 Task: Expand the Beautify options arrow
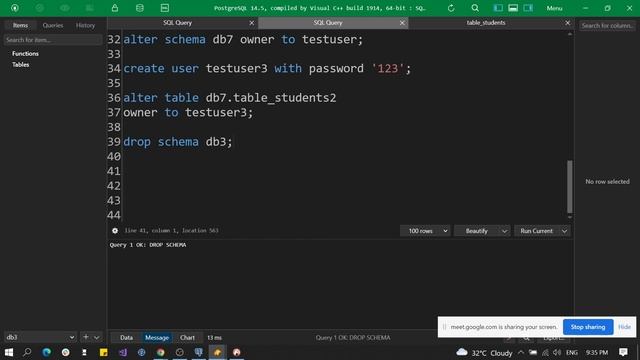(504, 231)
